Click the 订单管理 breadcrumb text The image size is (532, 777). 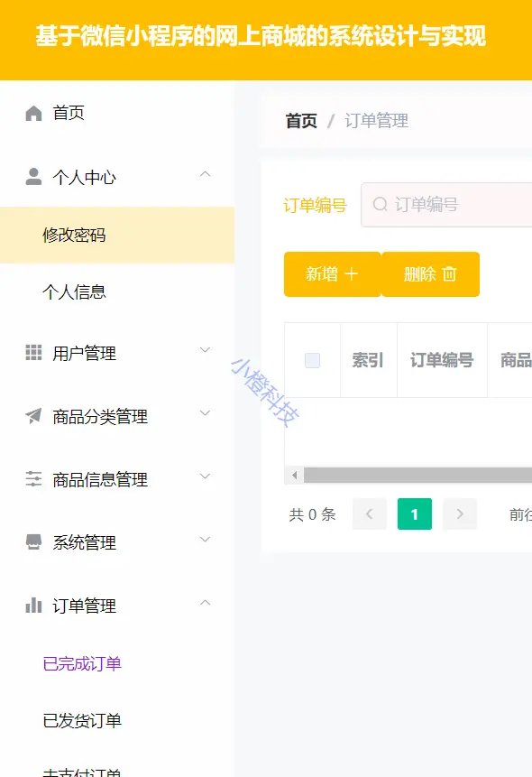point(377,120)
